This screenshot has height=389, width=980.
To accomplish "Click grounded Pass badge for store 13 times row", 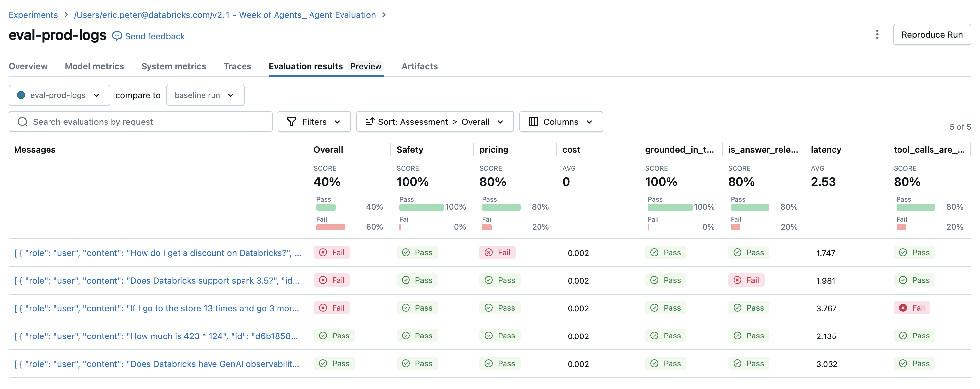I will coord(666,308).
